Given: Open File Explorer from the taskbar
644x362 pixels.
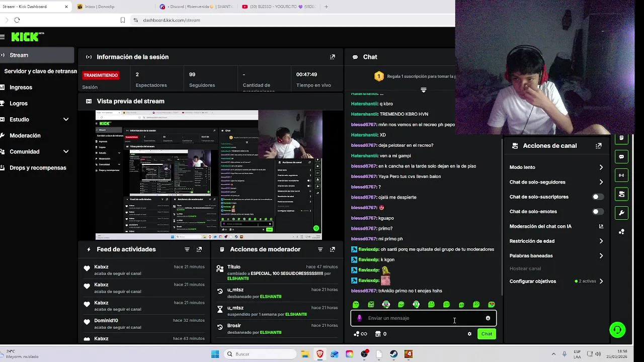Looking at the screenshot, I should tap(305, 354).
